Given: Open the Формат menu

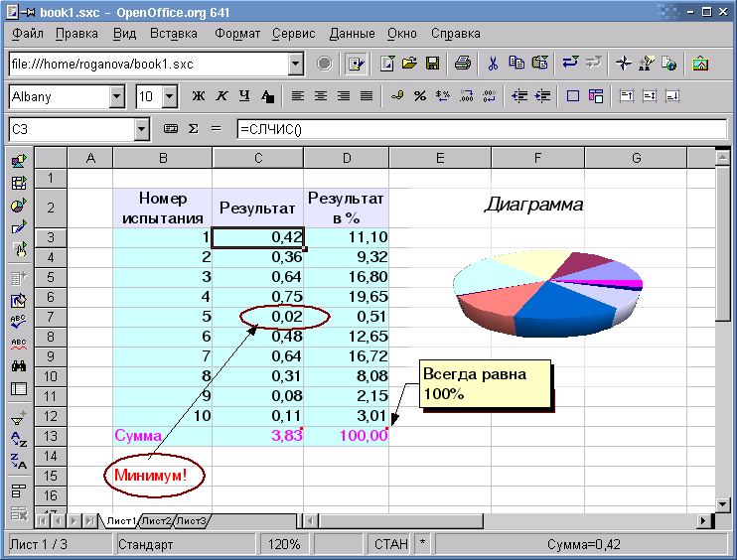Looking at the screenshot, I should [x=237, y=33].
